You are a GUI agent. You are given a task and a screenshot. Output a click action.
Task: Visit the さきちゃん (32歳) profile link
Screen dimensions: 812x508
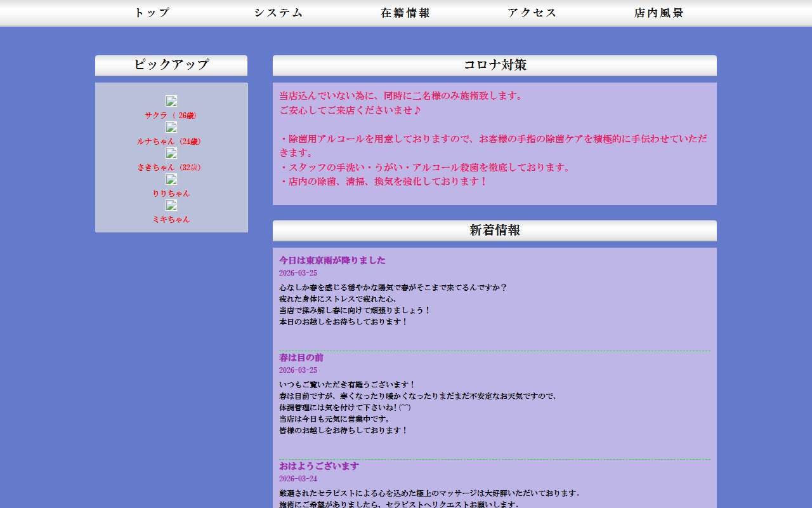click(x=171, y=168)
